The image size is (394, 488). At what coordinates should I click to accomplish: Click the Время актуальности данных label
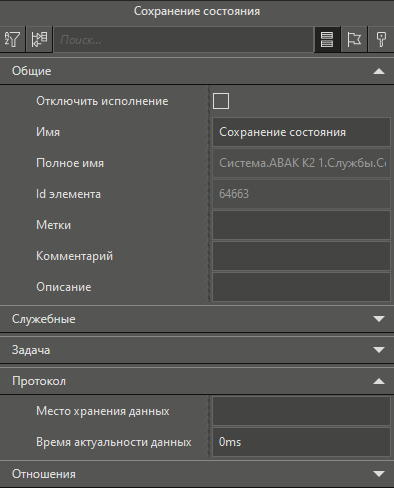click(x=114, y=442)
